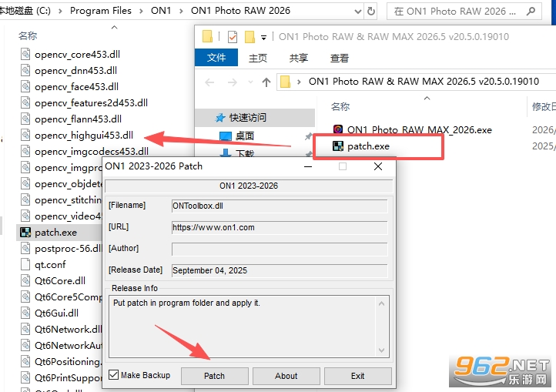The image size is (556, 392).
Task: Click the opencv_flann453.dll file icon
Action: pyautogui.click(x=25, y=119)
